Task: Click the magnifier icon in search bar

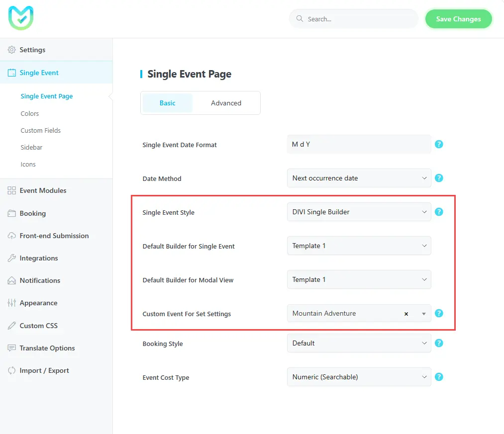Action: [300, 18]
